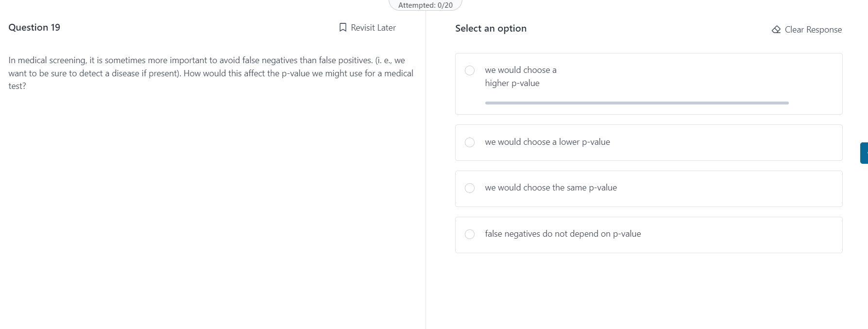
Task: Select the false negatives answer card
Action: (648, 234)
